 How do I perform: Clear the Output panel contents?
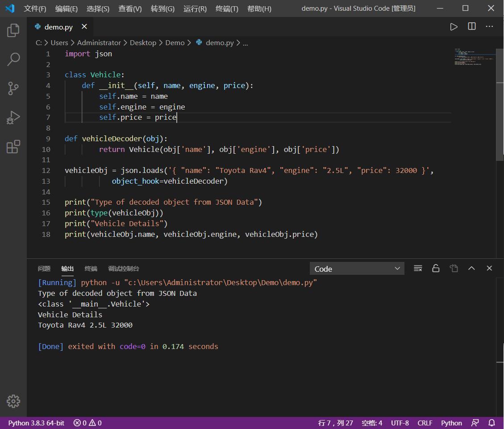(418, 268)
